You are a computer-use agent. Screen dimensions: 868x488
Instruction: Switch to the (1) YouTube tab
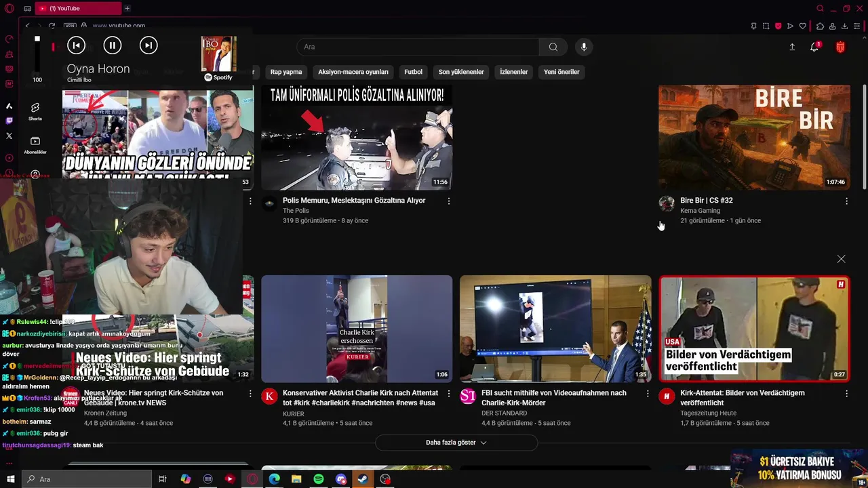77,8
